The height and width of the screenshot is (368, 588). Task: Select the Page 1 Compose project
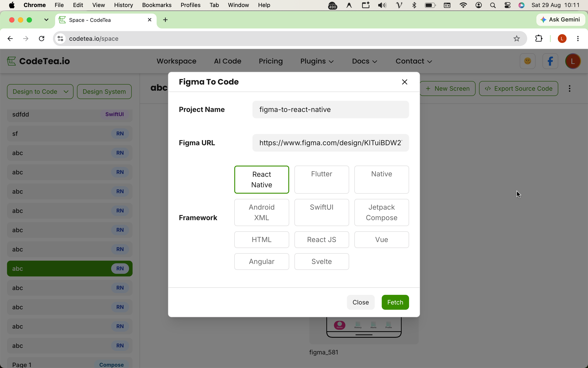click(x=70, y=363)
